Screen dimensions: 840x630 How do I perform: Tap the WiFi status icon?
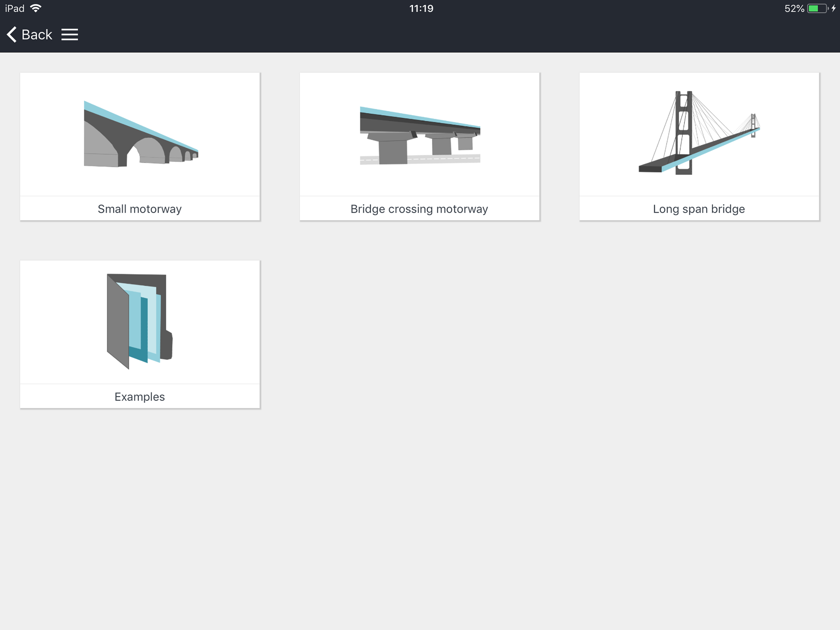[x=36, y=8]
